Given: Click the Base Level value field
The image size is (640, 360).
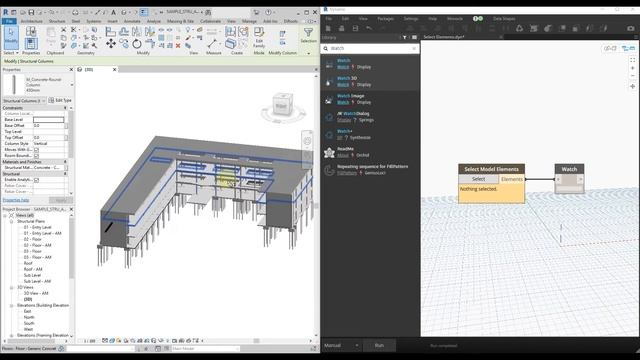Looking at the screenshot, I should click(49, 120).
